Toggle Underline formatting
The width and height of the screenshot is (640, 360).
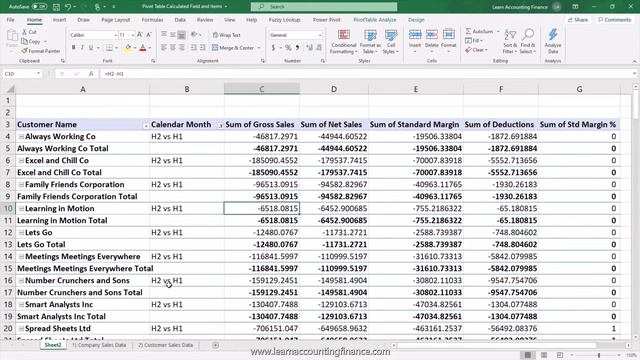(91, 48)
